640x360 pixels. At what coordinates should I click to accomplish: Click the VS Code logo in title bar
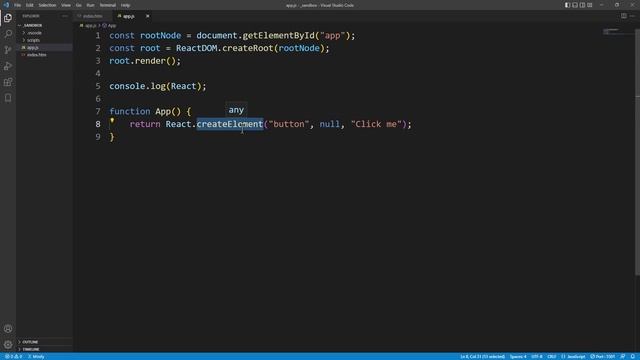6,5
